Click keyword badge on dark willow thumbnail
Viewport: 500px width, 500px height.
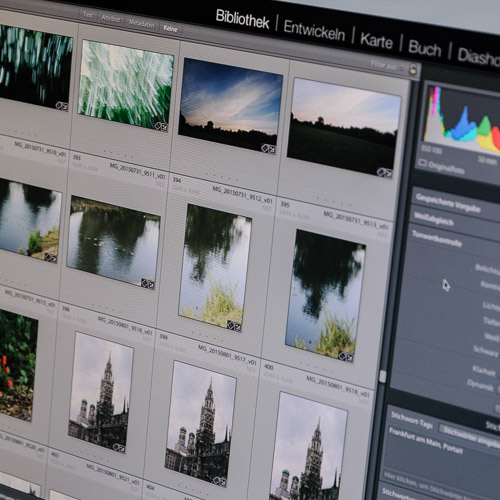pos(59,106)
